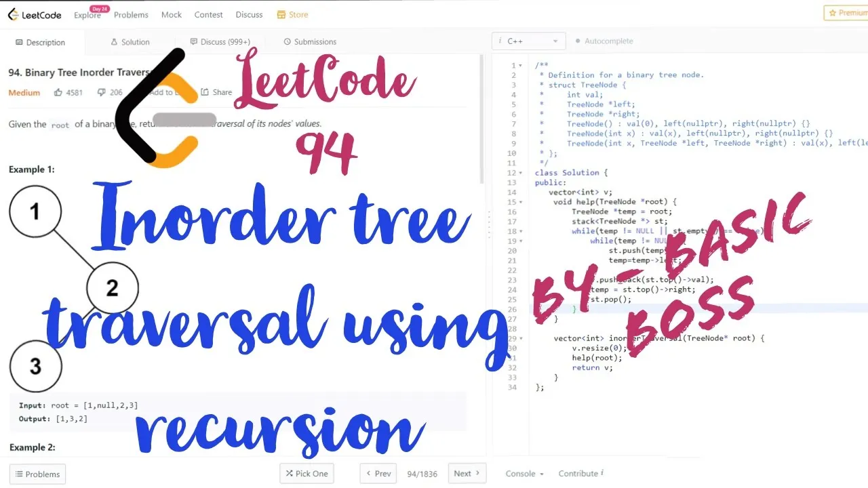The image size is (868, 488).
Task: Click the Pick One button
Action: [307, 474]
